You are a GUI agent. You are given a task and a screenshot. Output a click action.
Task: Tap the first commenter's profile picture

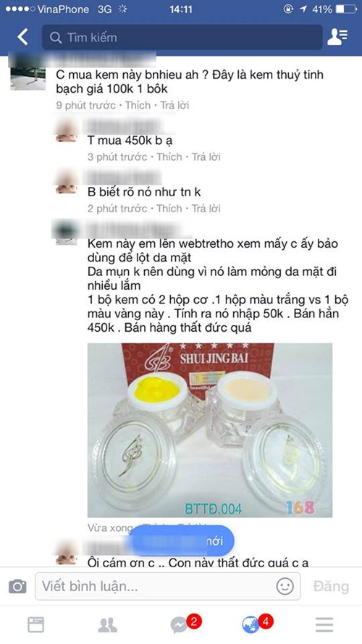click(28, 73)
